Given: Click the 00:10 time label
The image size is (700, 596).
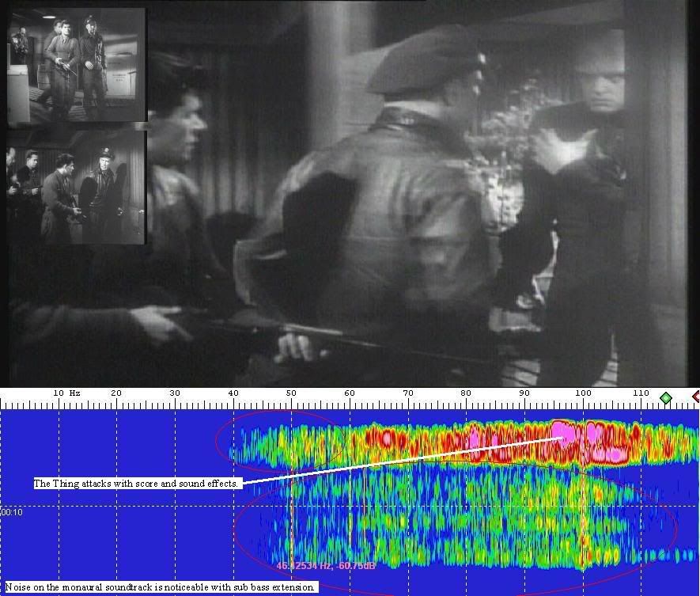Looking at the screenshot, I should click(x=12, y=513).
